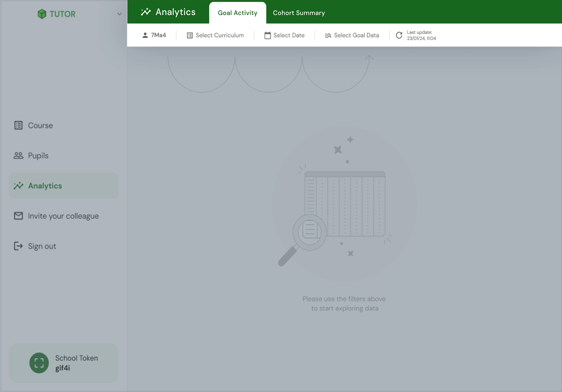Screen dimensions: 562x392
Task: Click the envelope icon for inviting colleague
Action: (x=19, y=216)
